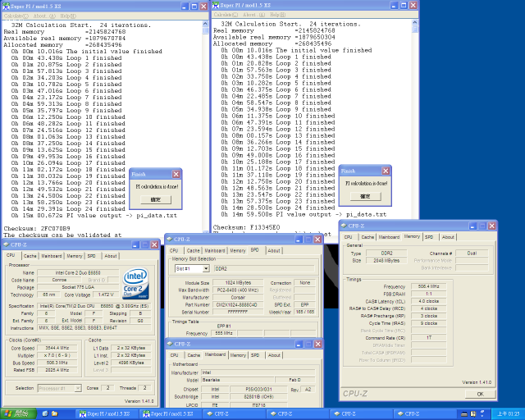Click the Name field Intel Core 2 Duo E6850

78,272
